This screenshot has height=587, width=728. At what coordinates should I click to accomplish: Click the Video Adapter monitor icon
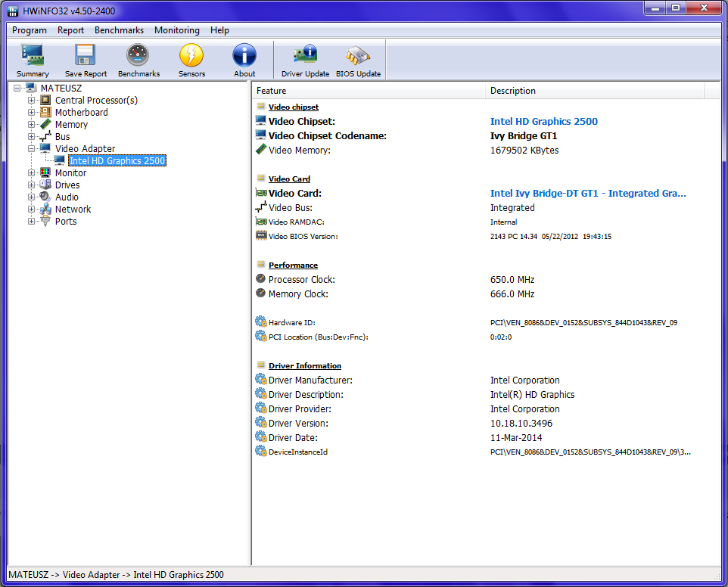[45, 148]
